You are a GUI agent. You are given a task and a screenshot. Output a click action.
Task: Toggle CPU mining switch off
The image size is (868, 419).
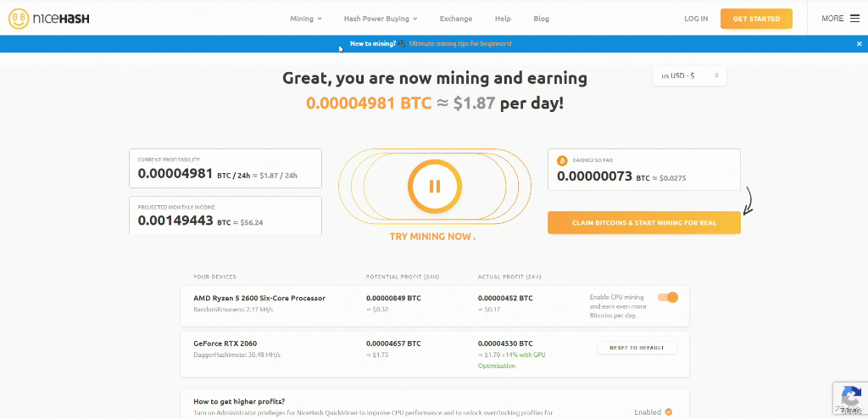click(x=668, y=297)
